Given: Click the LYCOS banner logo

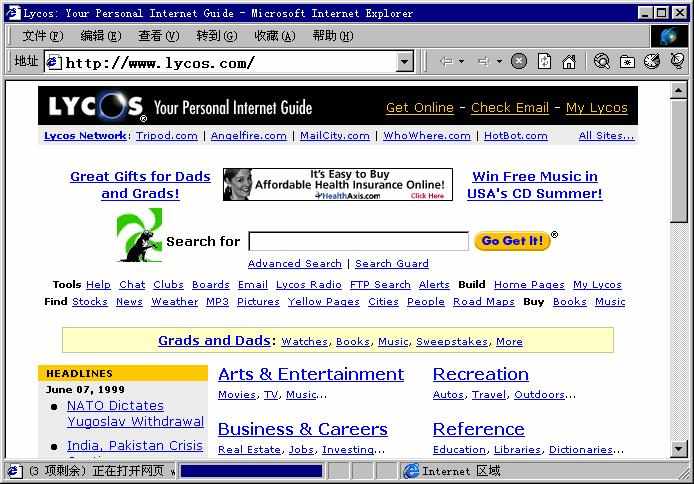Looking at the screenshot, I should 97,106.
